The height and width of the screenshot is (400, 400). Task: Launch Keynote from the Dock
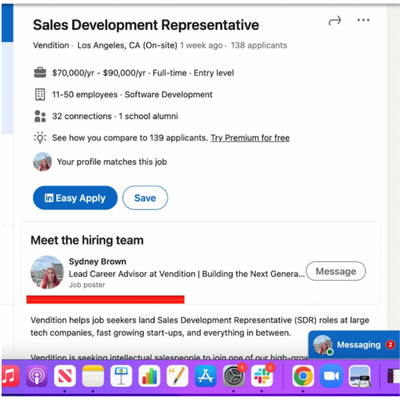pyautogui.click(x=121, y=376)
